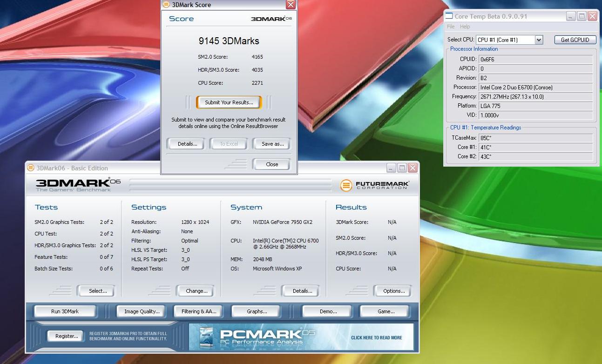Open Image Quality button
Image resolution: width=602 pixels, height=364 pixels.
(x=142, y=311)
